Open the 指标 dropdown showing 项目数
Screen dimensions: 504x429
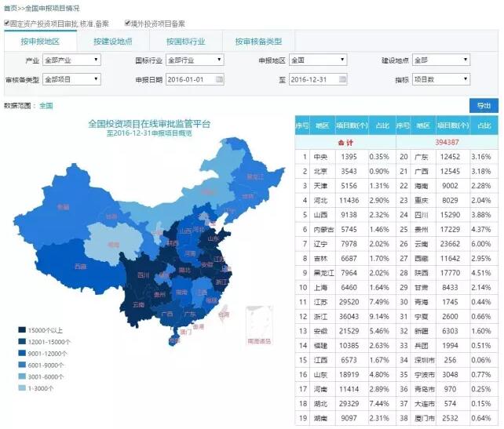pos(444,79)
